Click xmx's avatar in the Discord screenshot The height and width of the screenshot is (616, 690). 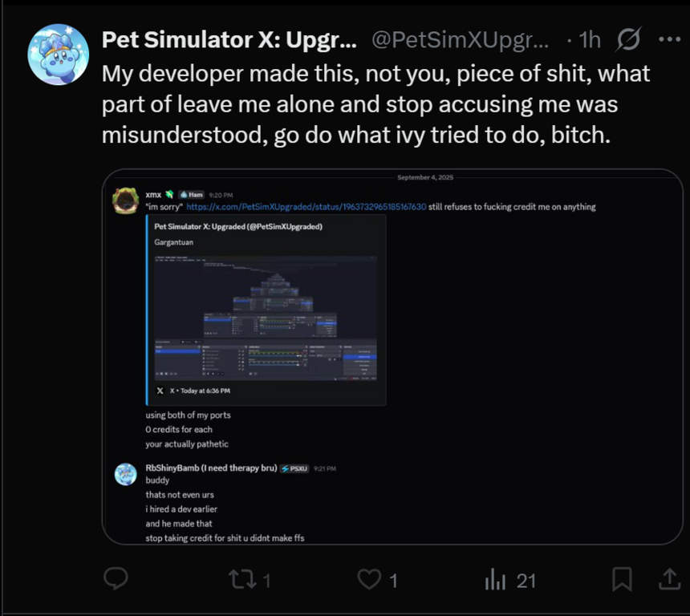(125, 200)
